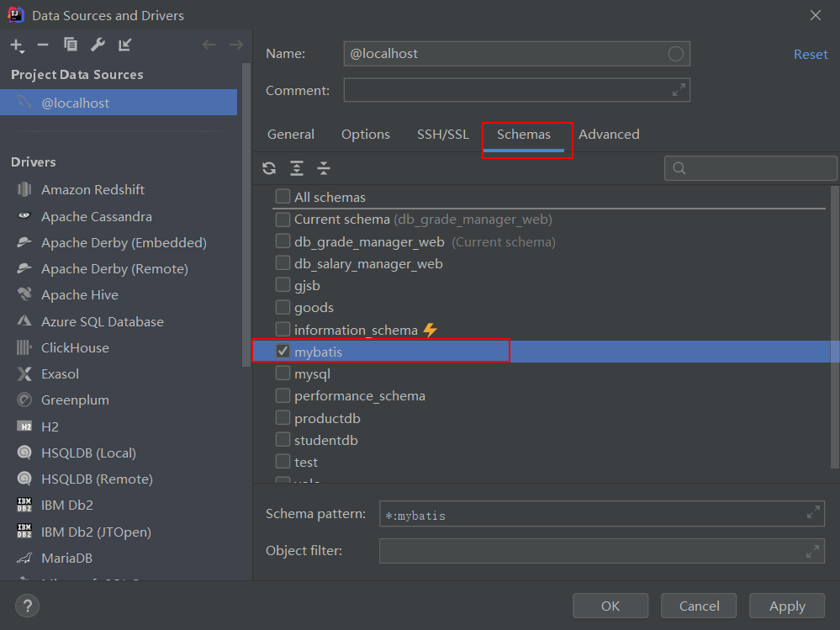Open driver settings via the wrench icon

(98, 45)
